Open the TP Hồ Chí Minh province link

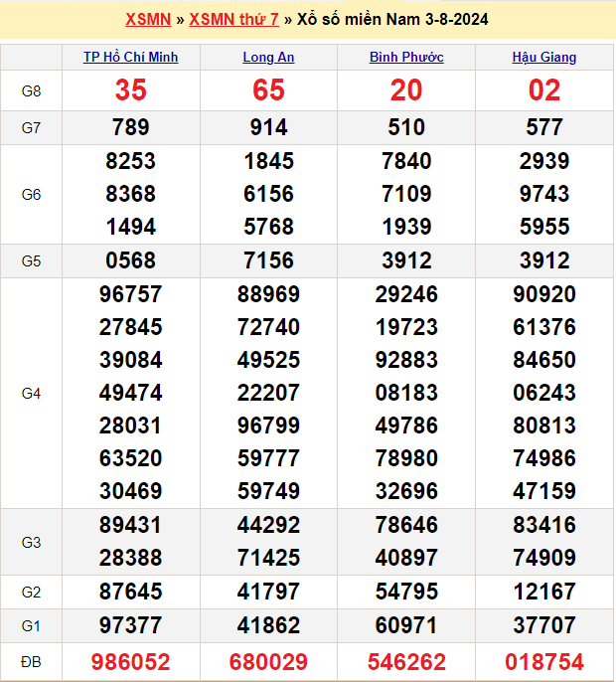pyautogui.click(x=130, y=58)
